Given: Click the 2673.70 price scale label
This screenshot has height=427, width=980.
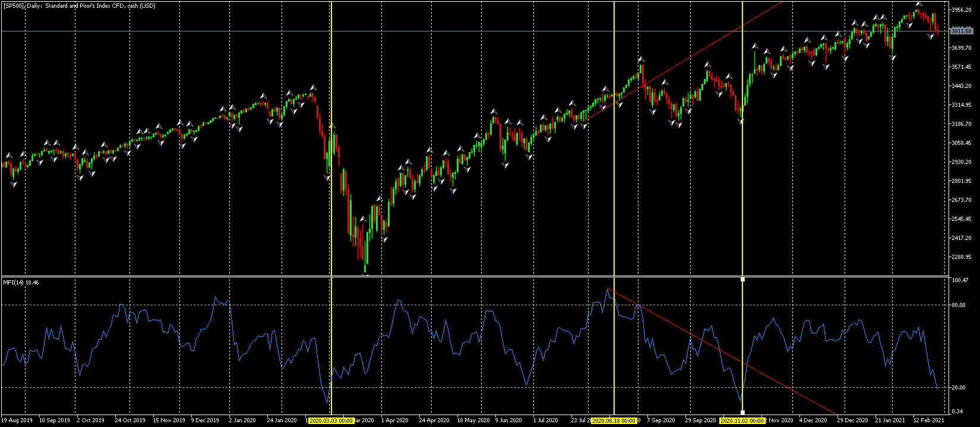Looking at the screenshot, I should point(962,200).
